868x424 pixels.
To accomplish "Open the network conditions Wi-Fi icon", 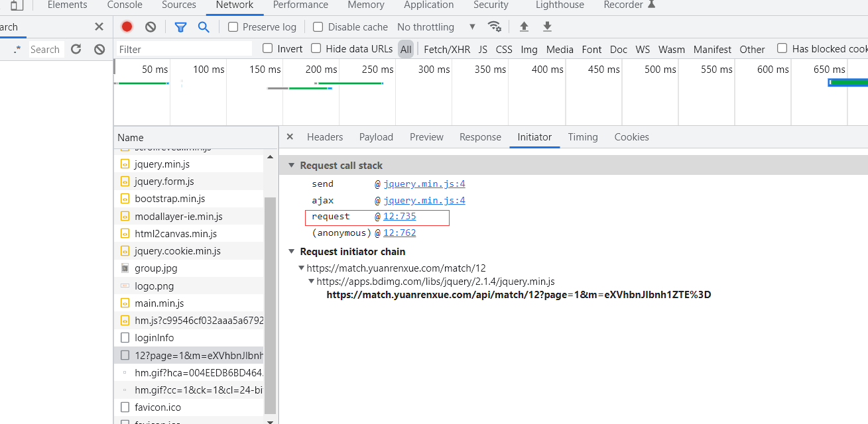I will point(495,26).
